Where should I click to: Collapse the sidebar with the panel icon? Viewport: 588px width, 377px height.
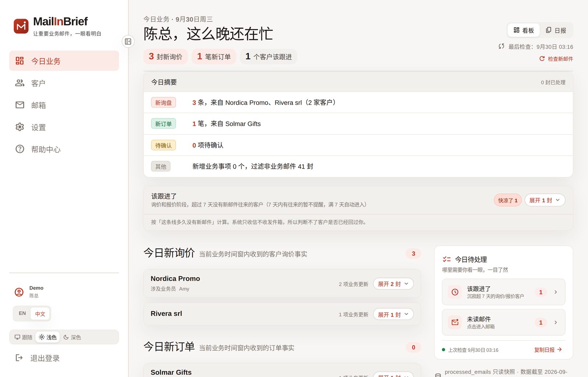(x=128, y=42)
